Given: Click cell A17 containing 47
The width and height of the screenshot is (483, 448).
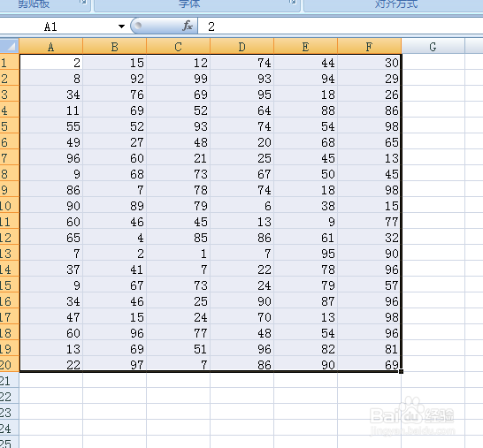Looking at the screenshot, I should [x=51, y=317].
